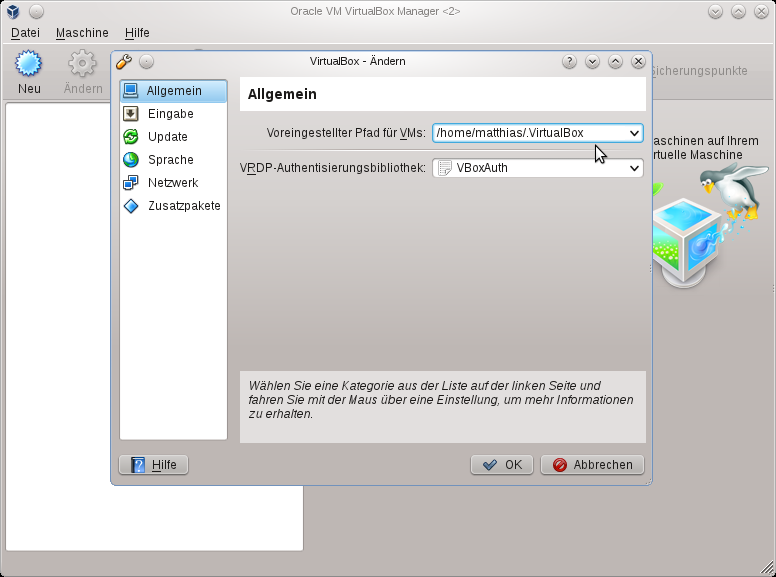Select the Zusatzpakete diamond icon
Image resolution: width=776 pixels, height=577 pixels.
coord(131,206)
